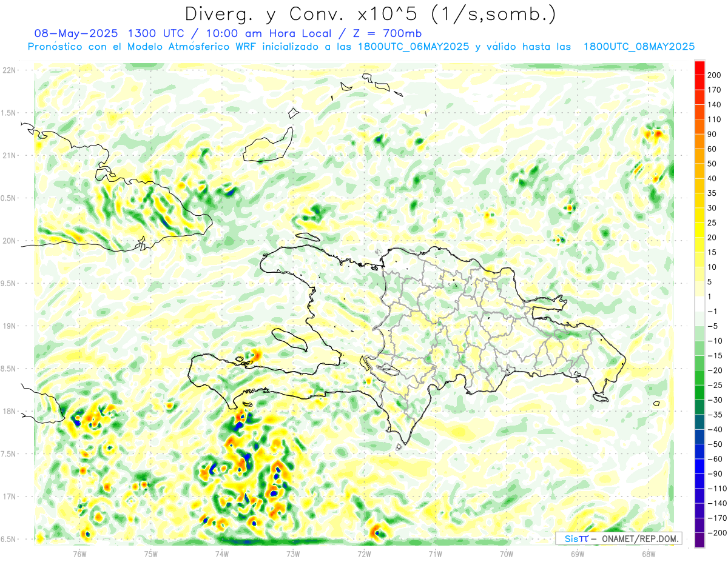Click the 70W longitude label
This screenshot has height=562, width=728.
507,554
